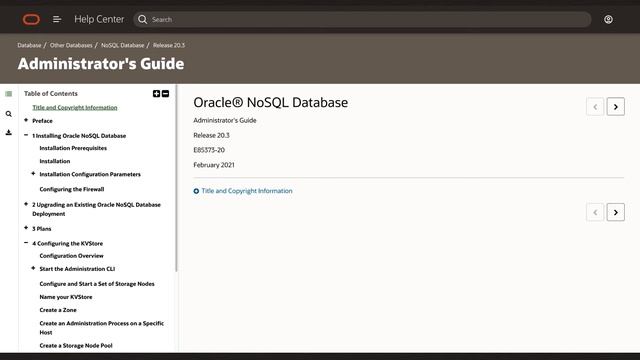Collapse all table of contents entries
This screenshot has width=640, height=360.
pyautogui.click(x=165, y=93)
